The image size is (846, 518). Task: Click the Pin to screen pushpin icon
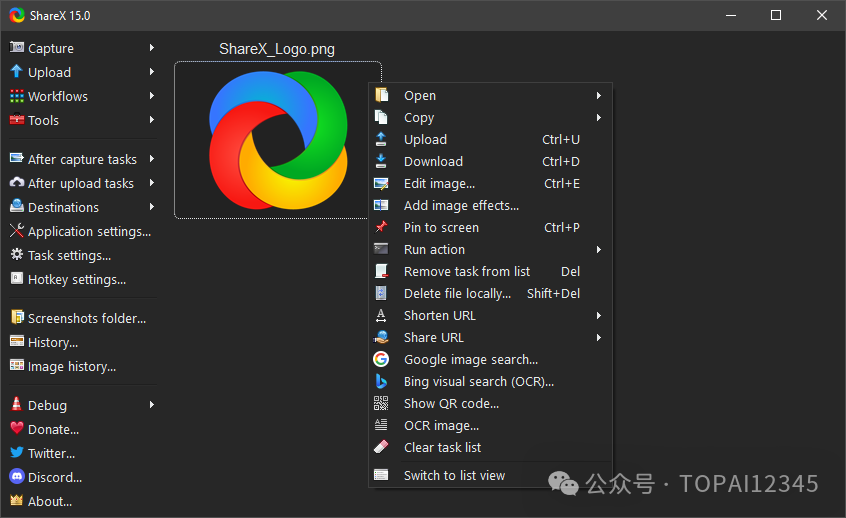point(381,228)
